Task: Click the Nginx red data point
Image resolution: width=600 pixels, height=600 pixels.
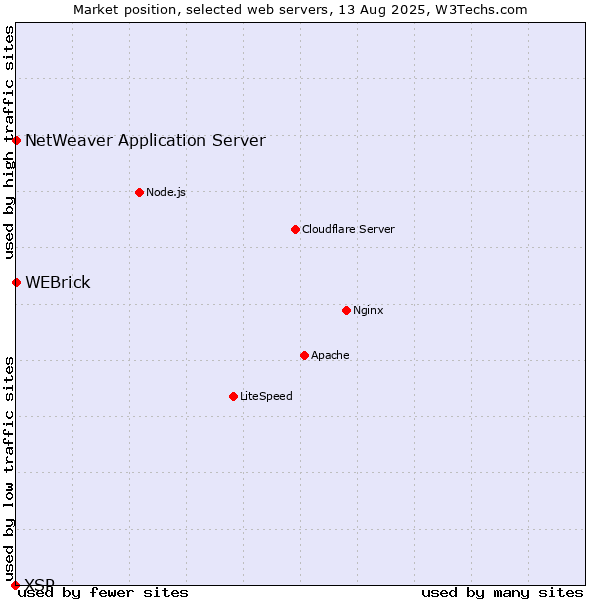Action: [346, 311]
